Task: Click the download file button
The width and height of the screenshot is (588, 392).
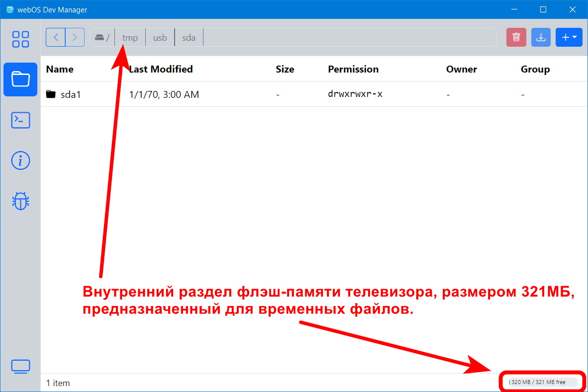Action: (541, 37)
